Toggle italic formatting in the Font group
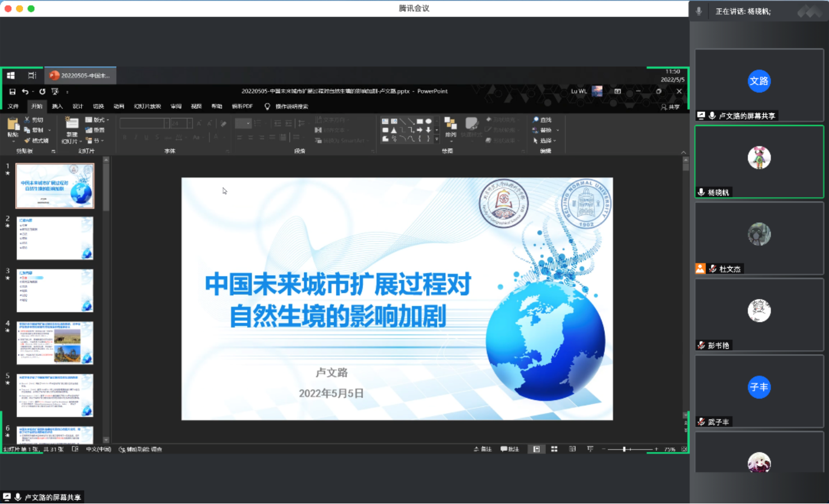This screenshot has height=504, width=829. [x=136, y=136]
